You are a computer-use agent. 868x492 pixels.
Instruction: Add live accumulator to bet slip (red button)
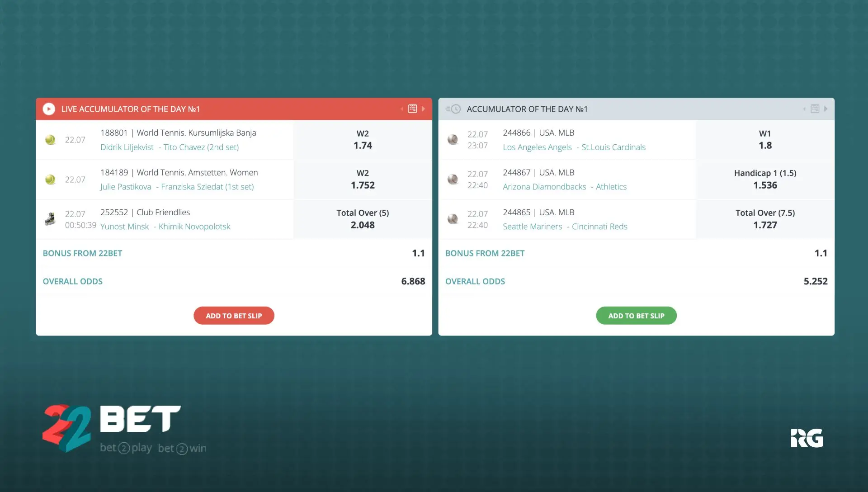(234, 316)
